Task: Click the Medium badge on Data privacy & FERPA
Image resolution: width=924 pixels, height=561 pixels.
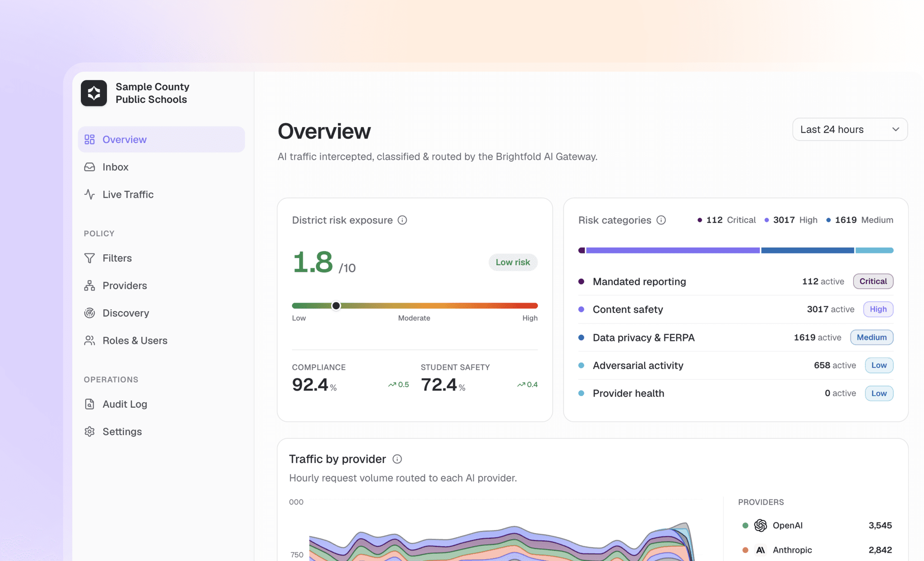Action: tap(872, 337)
